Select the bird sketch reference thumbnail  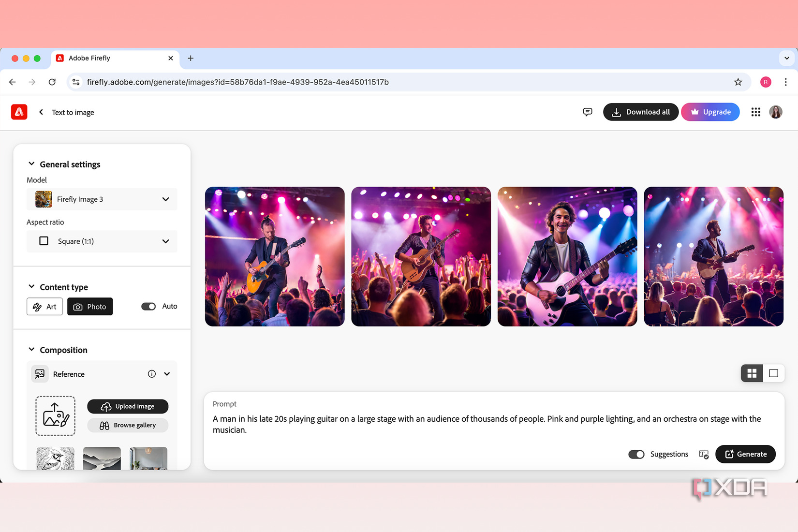pyautogui.click(x=55, y=458)
